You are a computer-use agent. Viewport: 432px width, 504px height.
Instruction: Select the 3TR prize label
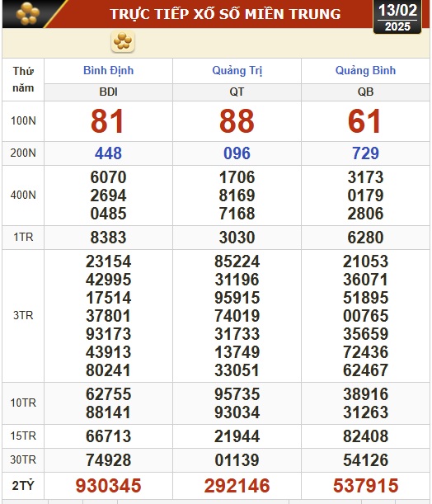point(23,315)
